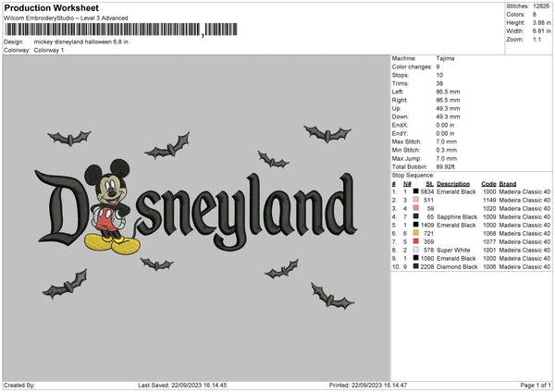Select the Zoom value 1:1

point(536,39)
